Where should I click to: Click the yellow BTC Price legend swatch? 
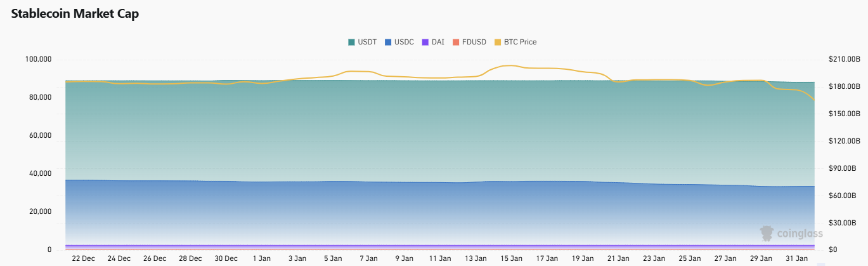tap(498, 42)
